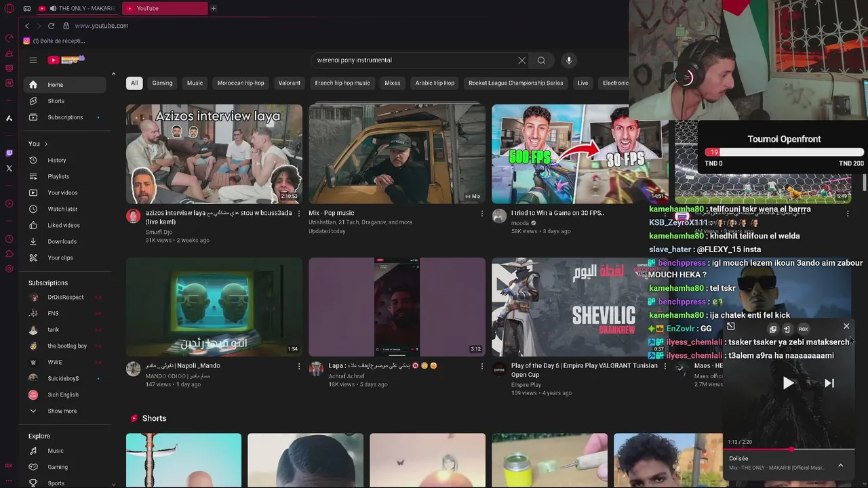Viewport: 868px width, 488px height.
Task: Reload the current YouTube page
Action: (x=51, y=26)
